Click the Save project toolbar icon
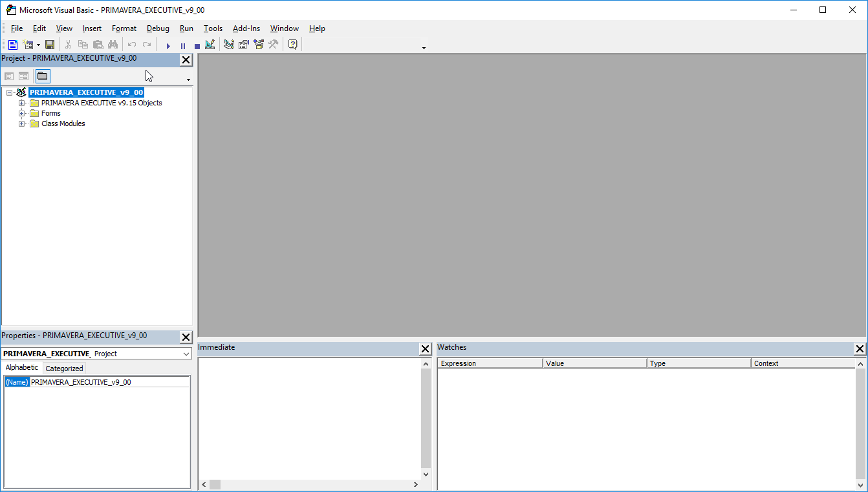This screenshot has width=868, height=492. click(x=50, y=45)
